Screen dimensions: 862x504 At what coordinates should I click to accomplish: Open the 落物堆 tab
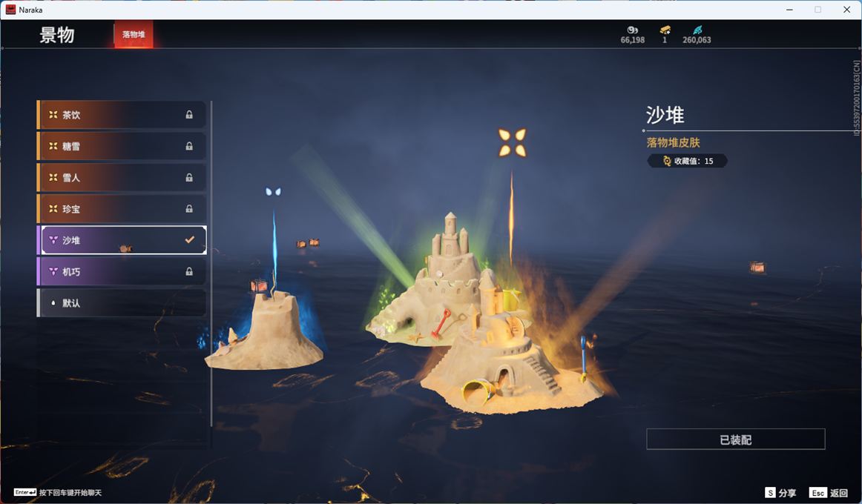pyautogui.click(x=134, y=34)
